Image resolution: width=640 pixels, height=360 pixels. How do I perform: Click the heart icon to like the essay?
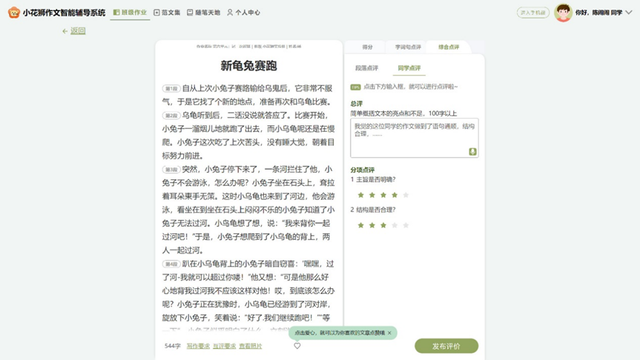297,346
